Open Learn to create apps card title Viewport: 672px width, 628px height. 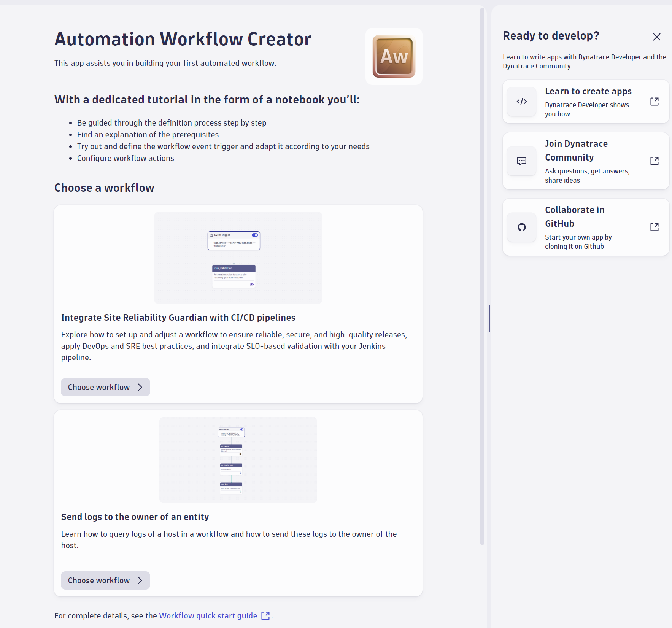coord(588,91)
